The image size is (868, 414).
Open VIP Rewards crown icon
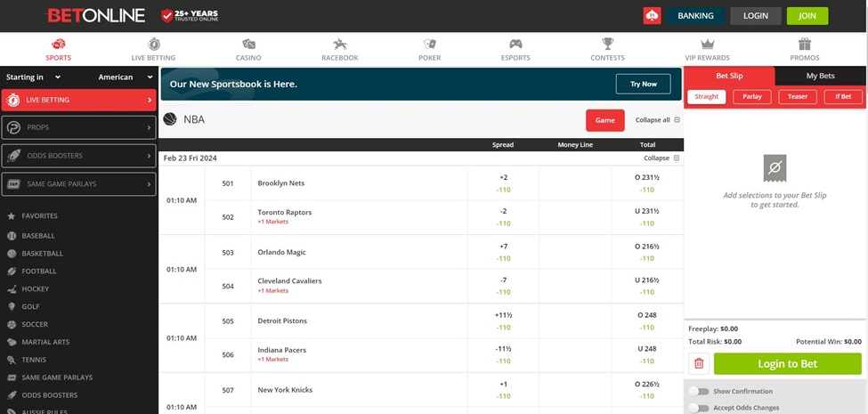[708, 44]
